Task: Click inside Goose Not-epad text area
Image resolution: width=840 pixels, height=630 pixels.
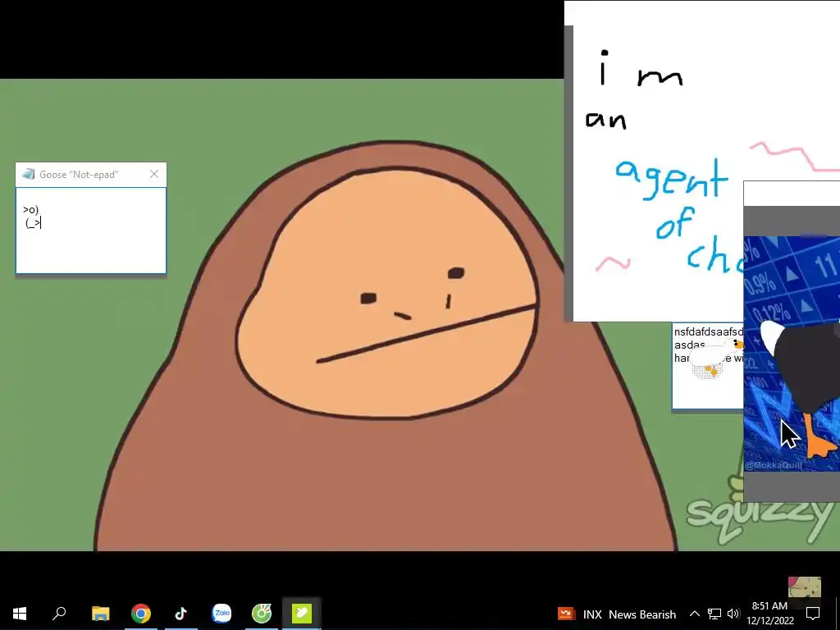Action: [91, 231]
